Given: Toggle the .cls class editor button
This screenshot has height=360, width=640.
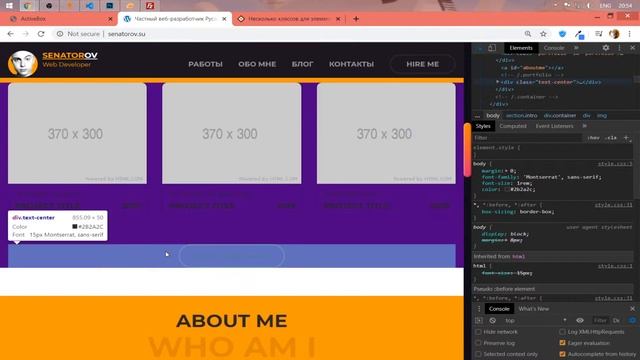Looking at the screenshot, I should [611, 138].
